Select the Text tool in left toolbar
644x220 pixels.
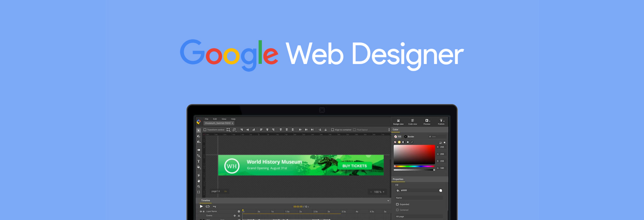(199, 161)
